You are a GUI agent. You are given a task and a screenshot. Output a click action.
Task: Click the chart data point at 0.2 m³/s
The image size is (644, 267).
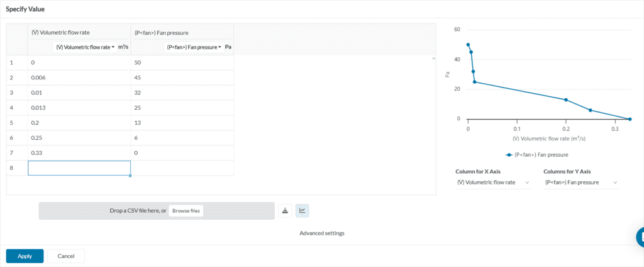click(x=566, y=99)
